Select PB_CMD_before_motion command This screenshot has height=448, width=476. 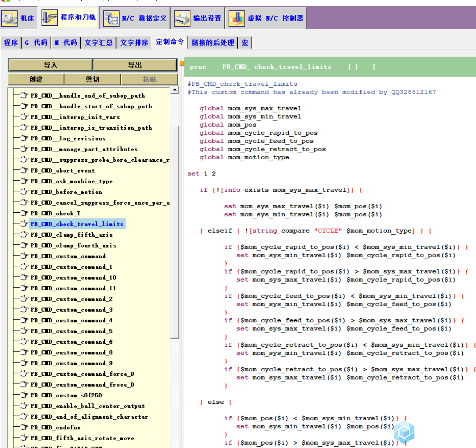coord(66,192)
